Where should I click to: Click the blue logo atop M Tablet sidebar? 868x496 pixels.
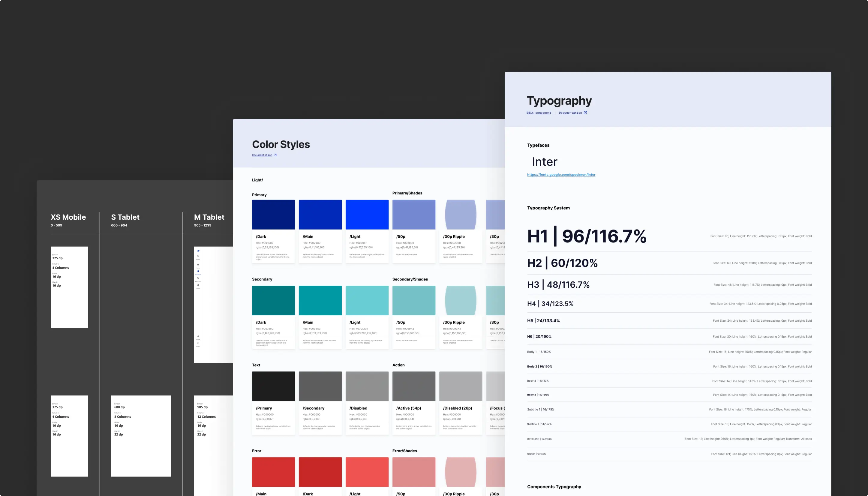pos(198,250)
